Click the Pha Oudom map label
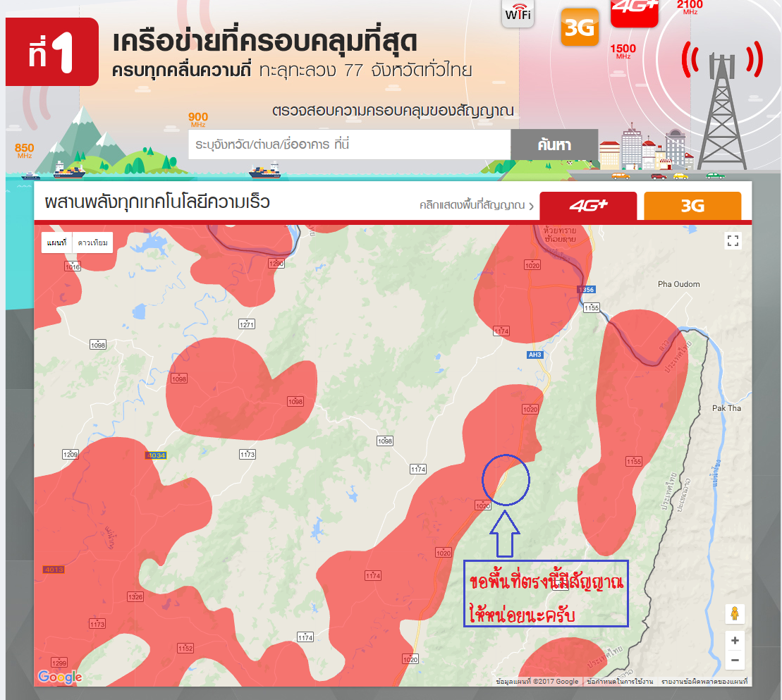Viewport: 782px width, 700px height. tap(679, 284)
